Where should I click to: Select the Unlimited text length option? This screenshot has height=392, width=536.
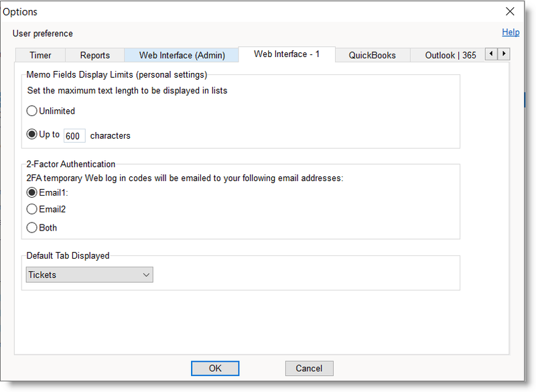(x=32, y=111)
